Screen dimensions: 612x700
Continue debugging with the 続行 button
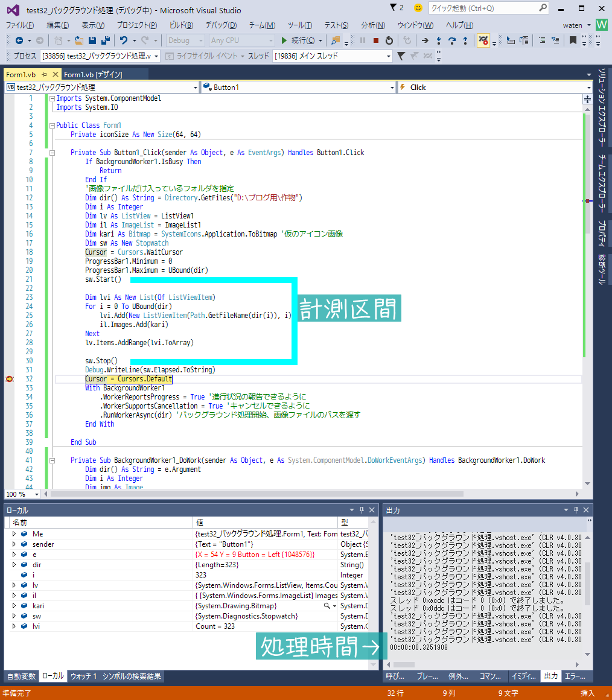tap(302, 41)
